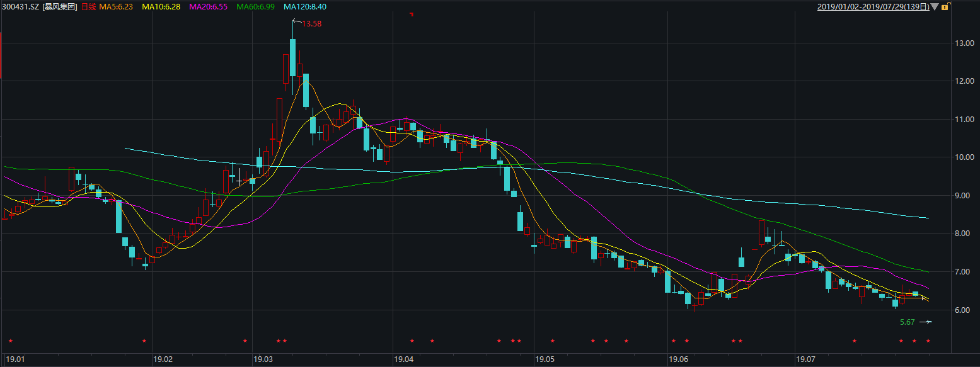Click the red star marker just before 19.02
Image resolution: width=980 pixels, height=367 pixels.
click(x=144, y=341)
